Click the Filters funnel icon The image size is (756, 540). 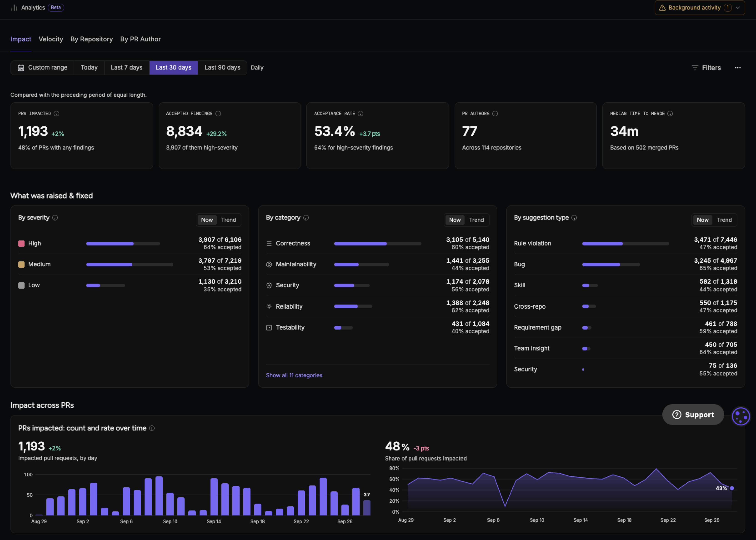(x=695, y=67)
